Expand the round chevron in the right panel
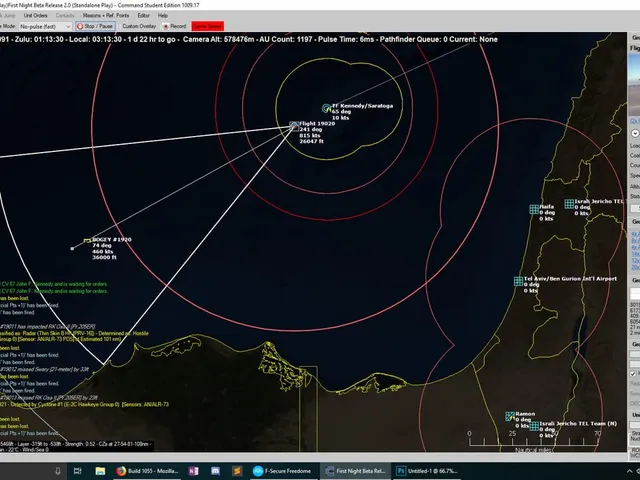 pyautogui.click(x=635, y=133)
